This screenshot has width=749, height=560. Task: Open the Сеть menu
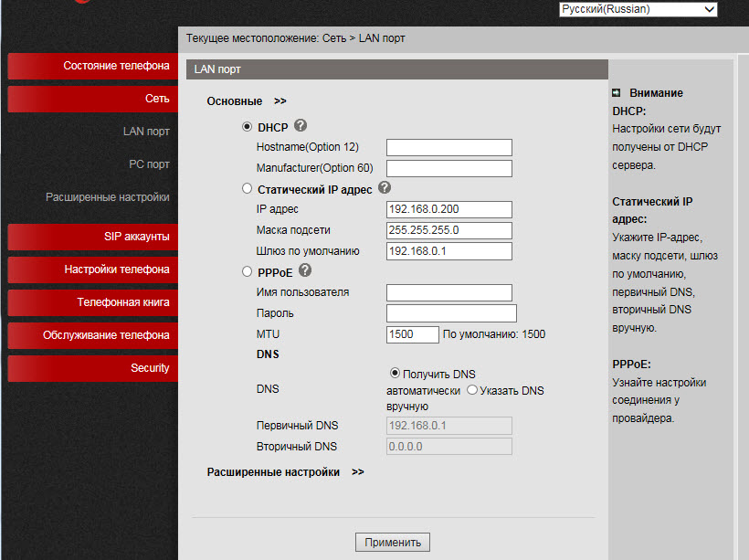pos(93,99)
